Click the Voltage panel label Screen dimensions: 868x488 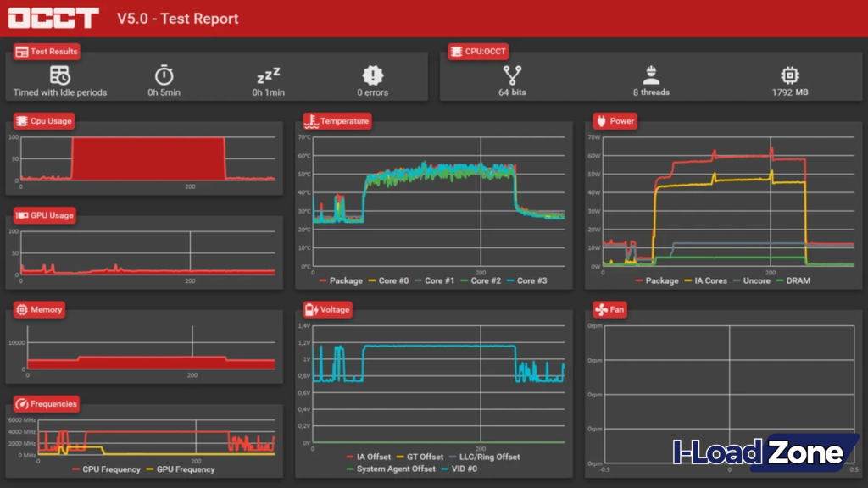[328, 310]
